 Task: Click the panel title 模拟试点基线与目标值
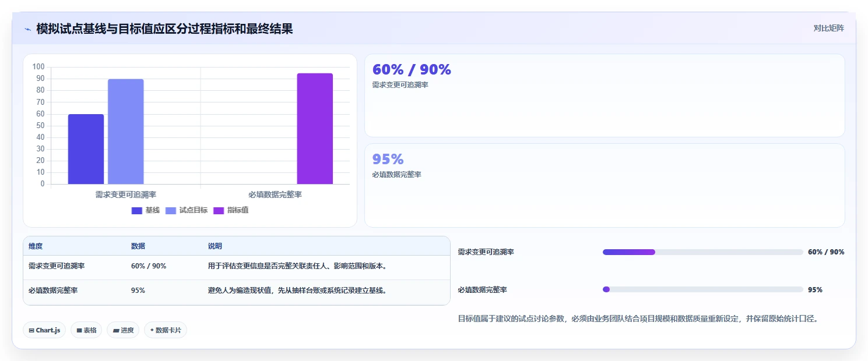click(x=164, y=29)
